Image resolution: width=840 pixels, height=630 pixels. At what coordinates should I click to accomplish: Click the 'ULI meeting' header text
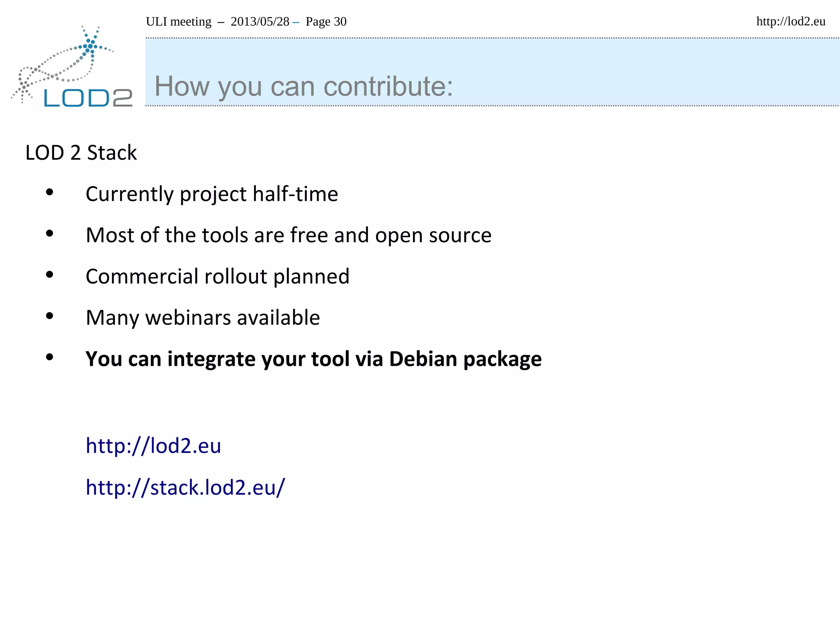pyautogui.click(x=178, y=21)
